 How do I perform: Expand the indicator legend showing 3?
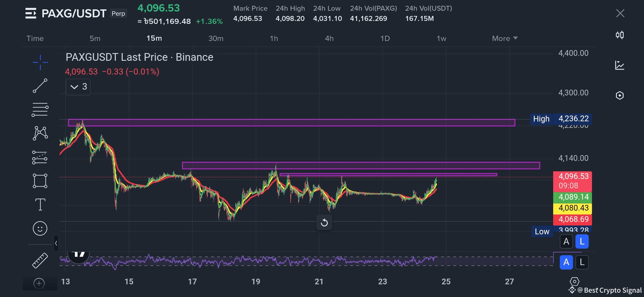78,87
